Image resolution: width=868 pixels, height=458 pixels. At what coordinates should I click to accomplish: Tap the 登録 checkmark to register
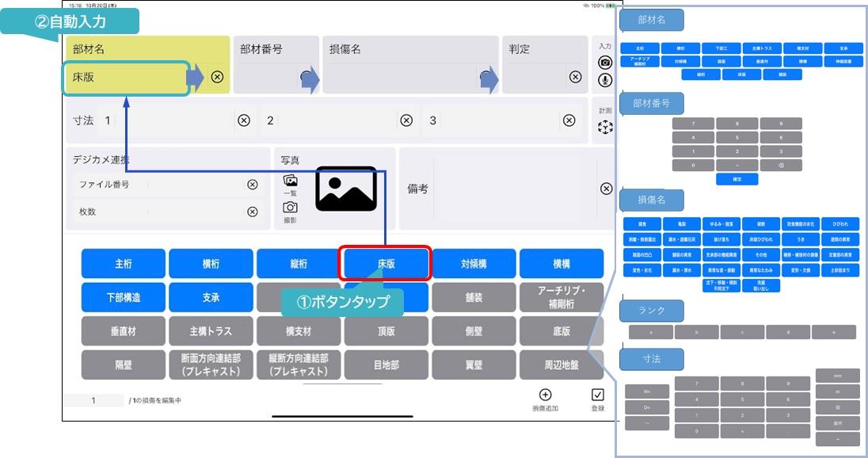[598, 395]
